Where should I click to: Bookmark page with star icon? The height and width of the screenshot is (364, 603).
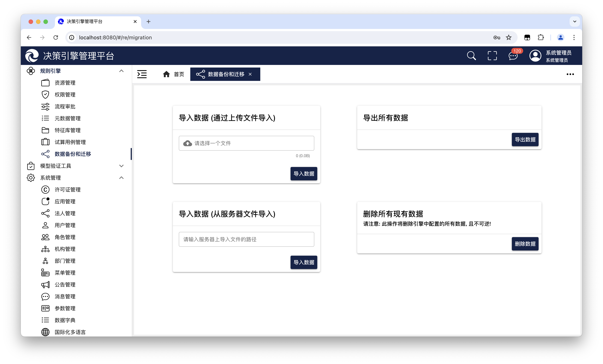[509, 37]
